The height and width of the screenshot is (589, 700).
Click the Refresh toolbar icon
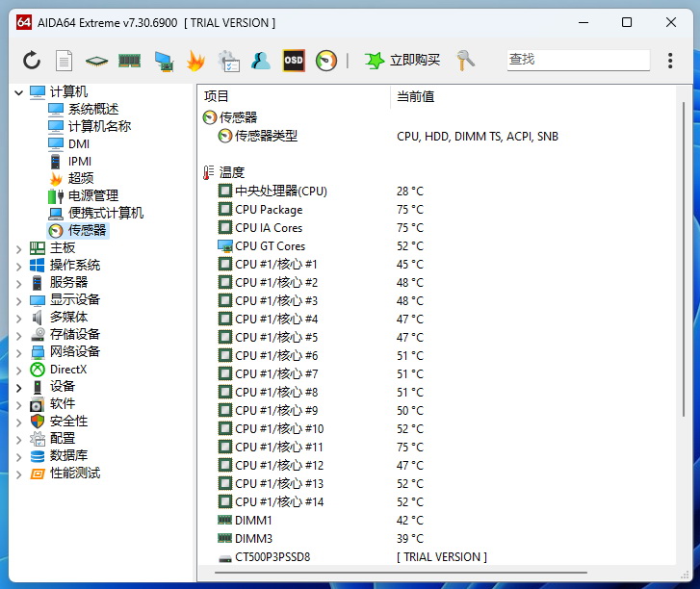point(32,61)
